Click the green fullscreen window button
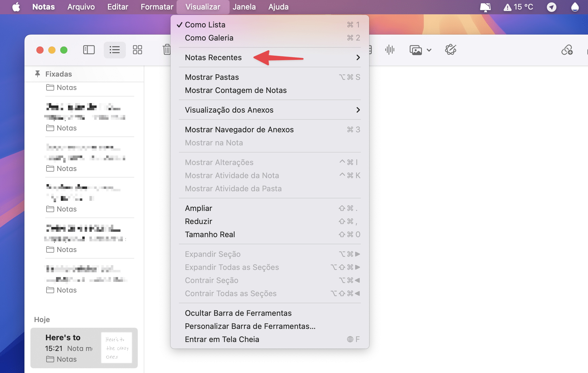 (64, 50)
